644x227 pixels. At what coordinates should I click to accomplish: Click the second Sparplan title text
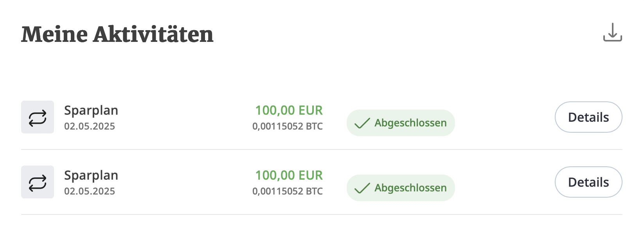(91, 175)
